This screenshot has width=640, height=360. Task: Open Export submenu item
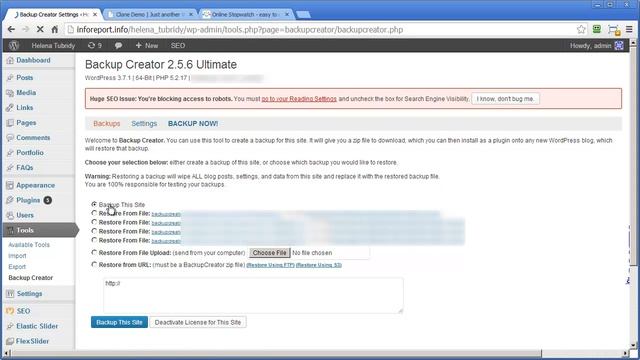tap(17, 267)
